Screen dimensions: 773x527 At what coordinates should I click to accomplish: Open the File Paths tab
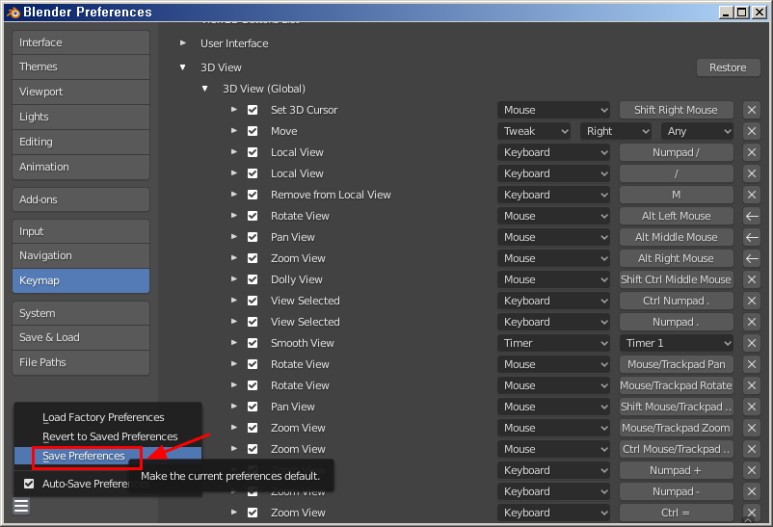(81, 362)
